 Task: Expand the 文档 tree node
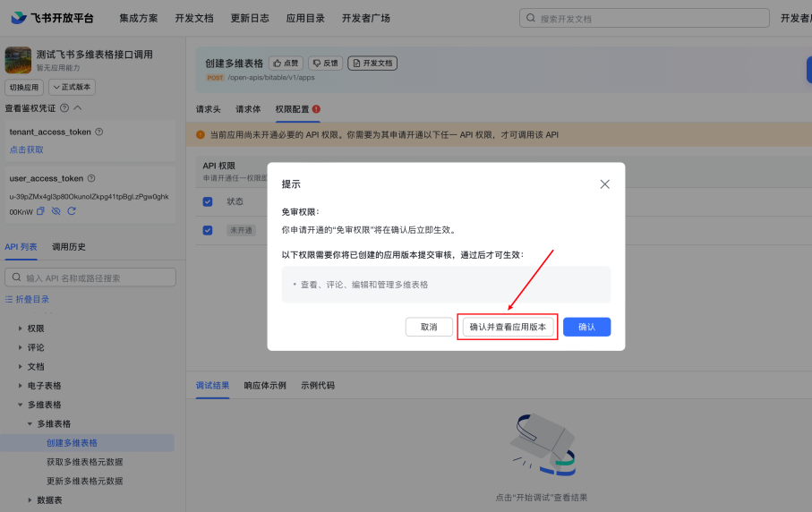pyautogui.click(x=21, y=366)
